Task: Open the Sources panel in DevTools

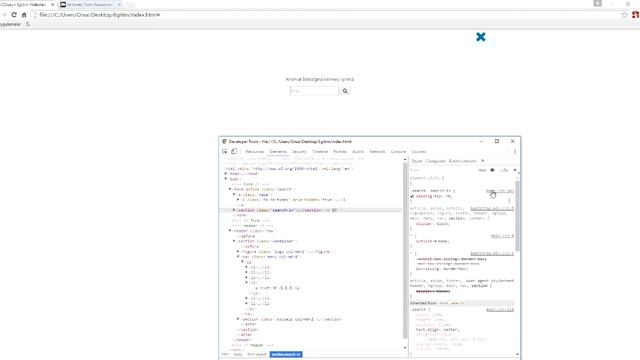Action: click(x=418, y=151)
